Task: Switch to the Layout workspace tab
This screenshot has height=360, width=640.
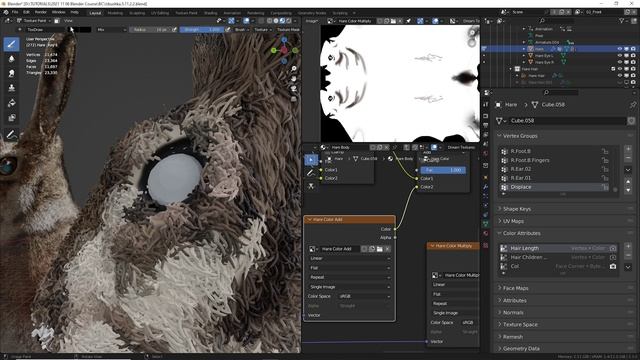Action: tap(95, 13)
